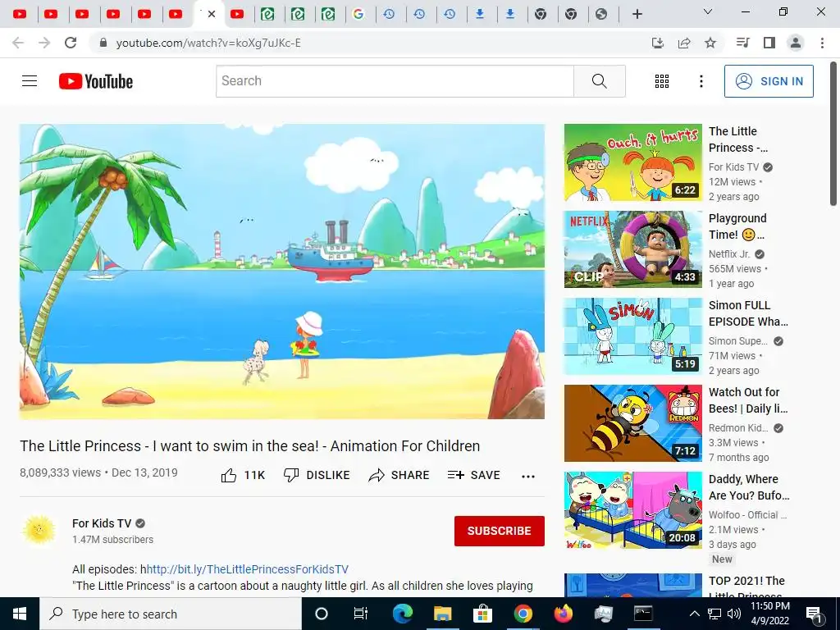Open the volume speaker icon
Screen dimensions: 840x630
tap(734, 614)
